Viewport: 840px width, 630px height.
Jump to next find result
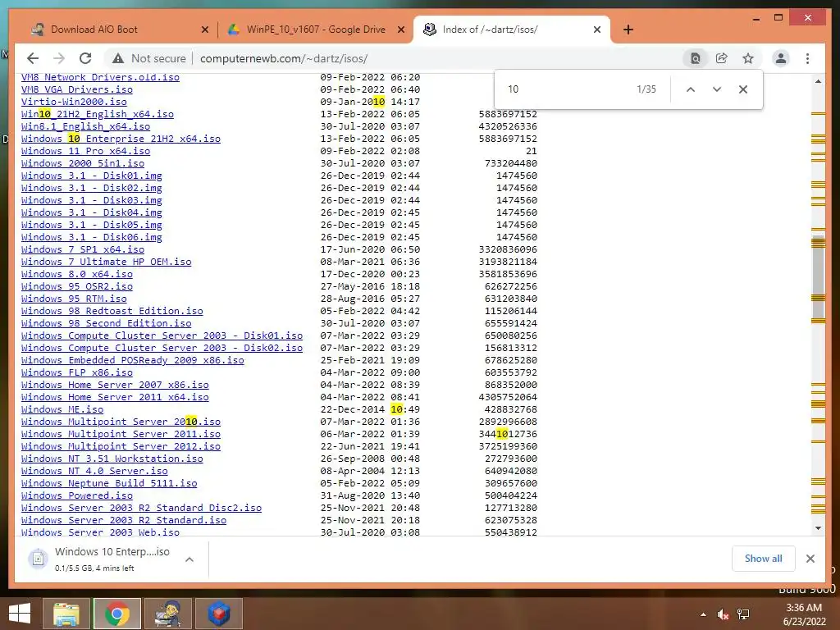click(717, 89)
